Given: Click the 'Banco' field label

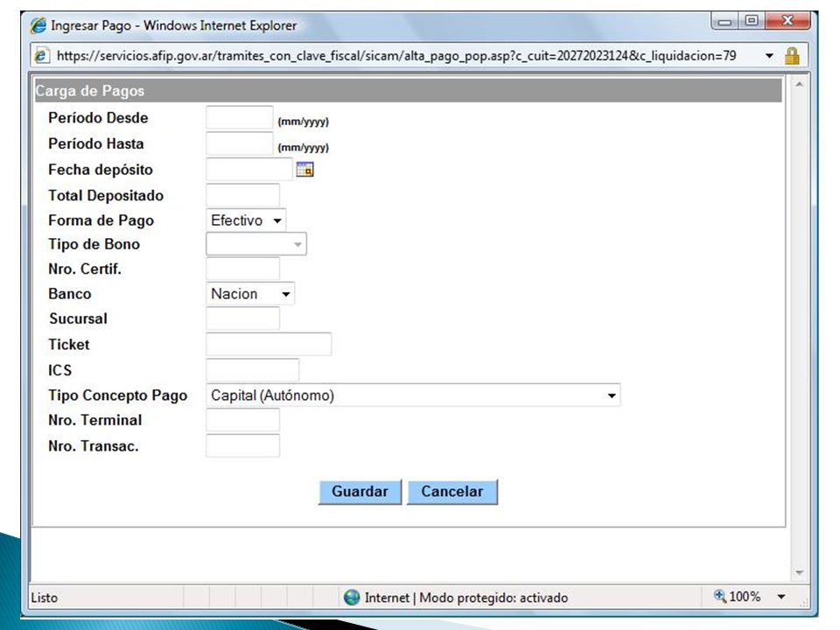Looking at the screenshot, I should click(x=70, y=294).
